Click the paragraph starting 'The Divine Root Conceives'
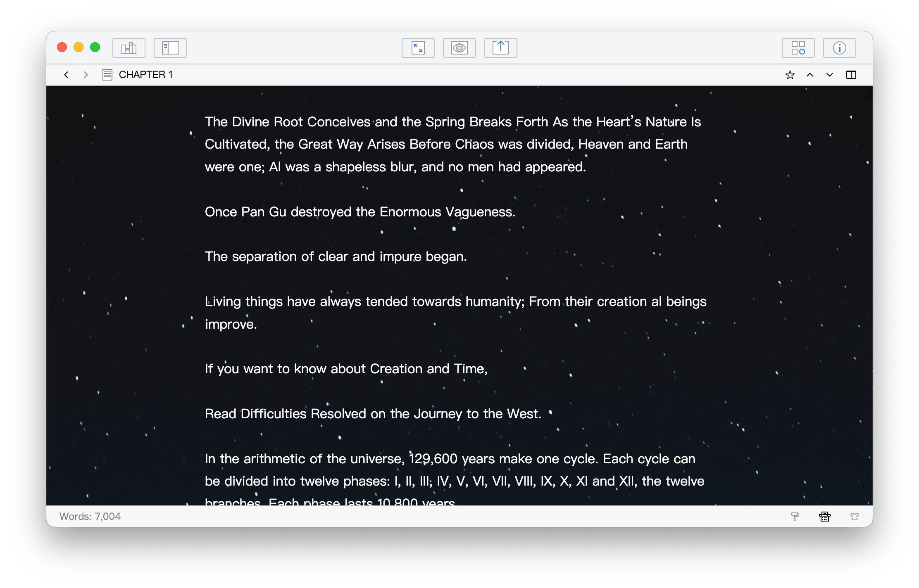919x588 pixels. (x=453, y=144)
